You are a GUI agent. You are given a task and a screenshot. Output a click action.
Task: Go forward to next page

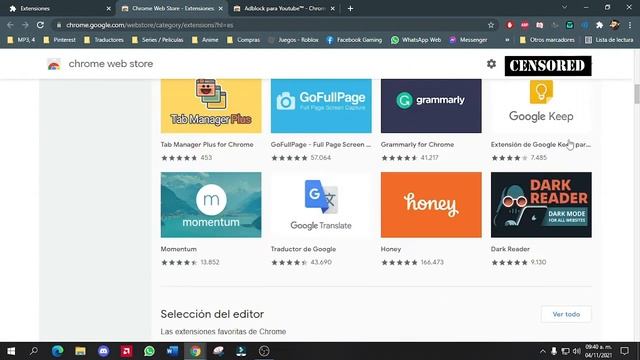pyautogui.click(x=25, y=25)
